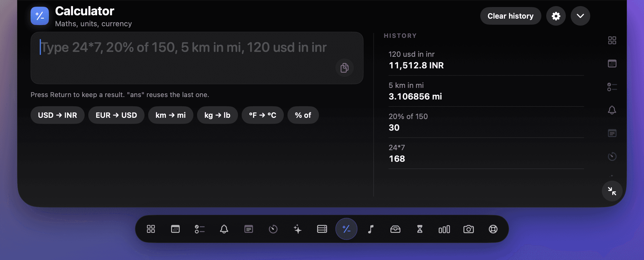This screenshot has height=260, width=644.
Task: Click the "11,512.8 INR" history result
Action: pos(416,65)
